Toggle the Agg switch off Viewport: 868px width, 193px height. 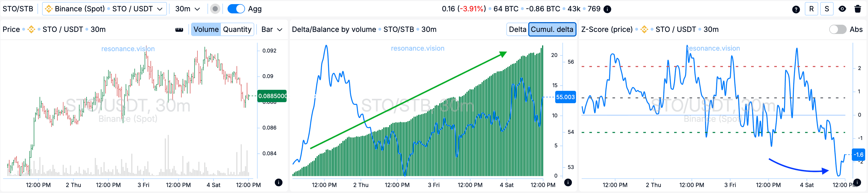click(236, 9)
